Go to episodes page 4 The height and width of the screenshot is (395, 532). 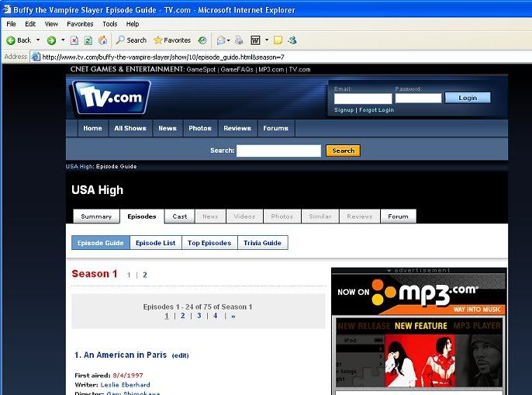coord(215,316)
